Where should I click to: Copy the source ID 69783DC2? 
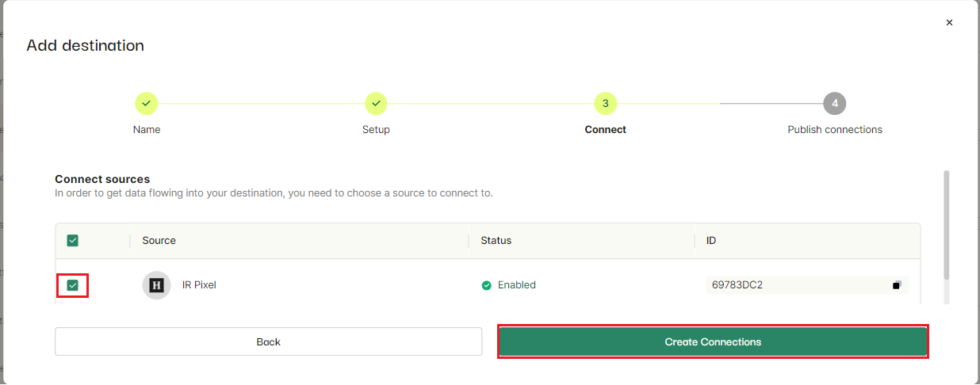pyautogui.click(x=897, y=285)
